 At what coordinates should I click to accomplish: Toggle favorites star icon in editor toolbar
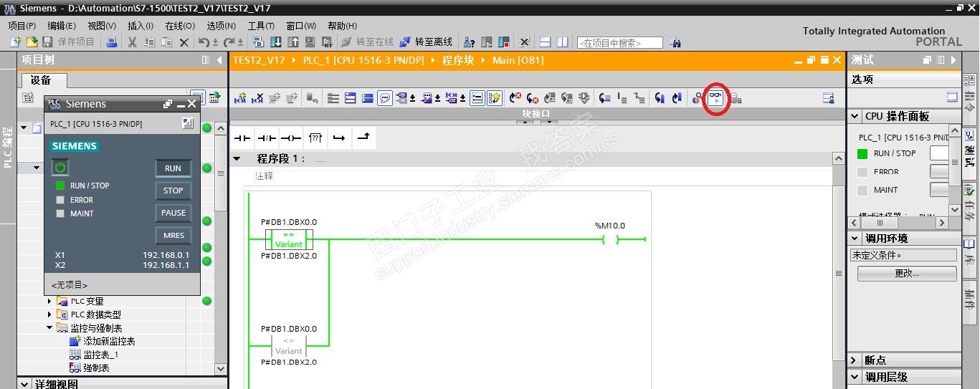point(495,98)
